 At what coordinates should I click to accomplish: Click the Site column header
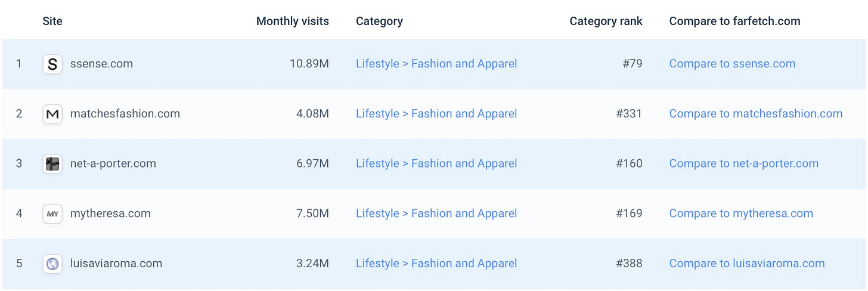[x=52, y=21]
